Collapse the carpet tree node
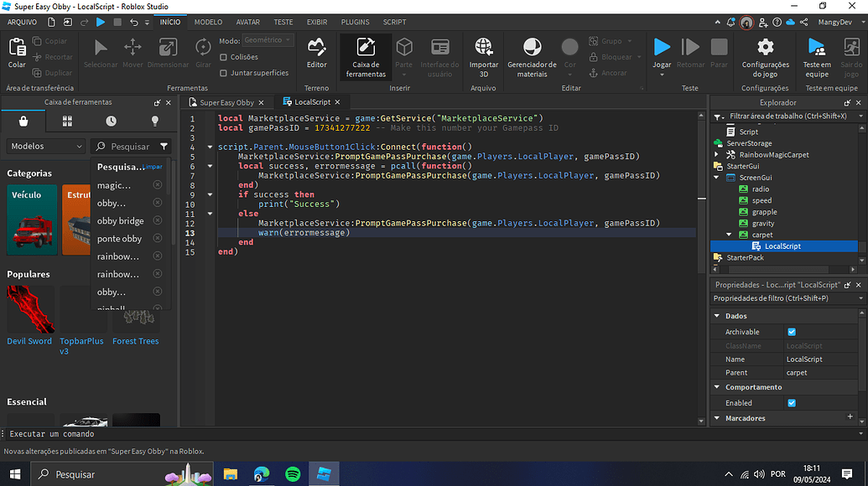This screenshot has height=486, width=868. point(730,235)
